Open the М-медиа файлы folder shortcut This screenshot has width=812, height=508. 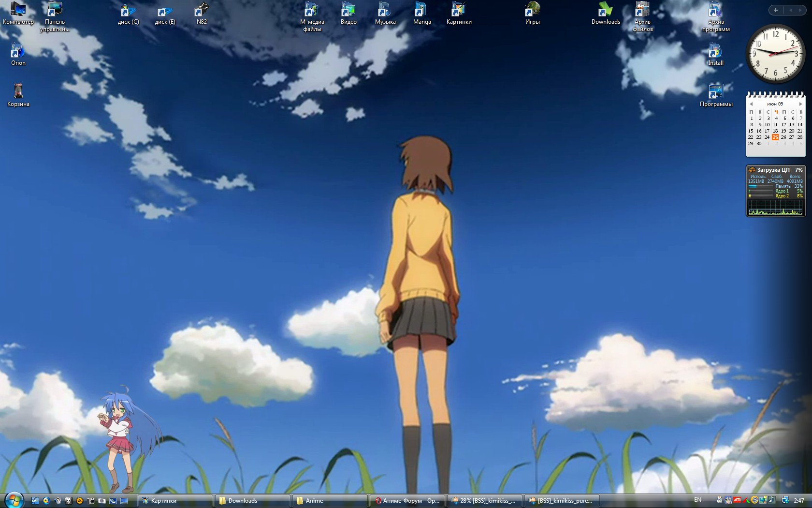312,16
